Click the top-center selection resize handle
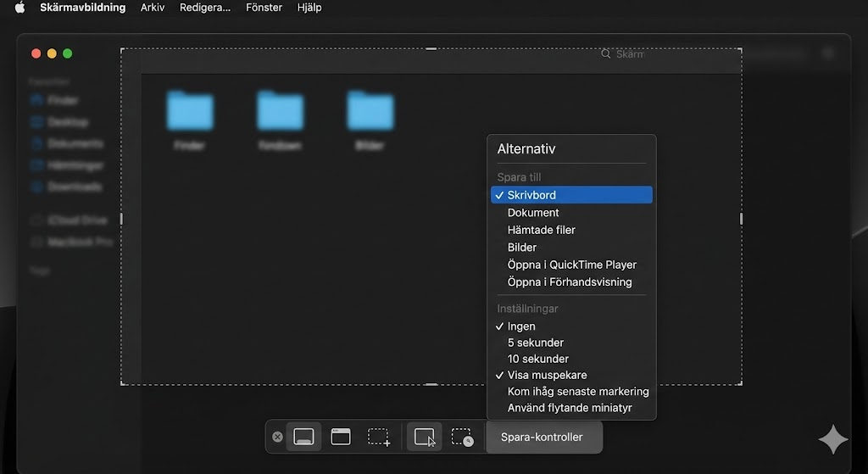 [x=431, y=48]
